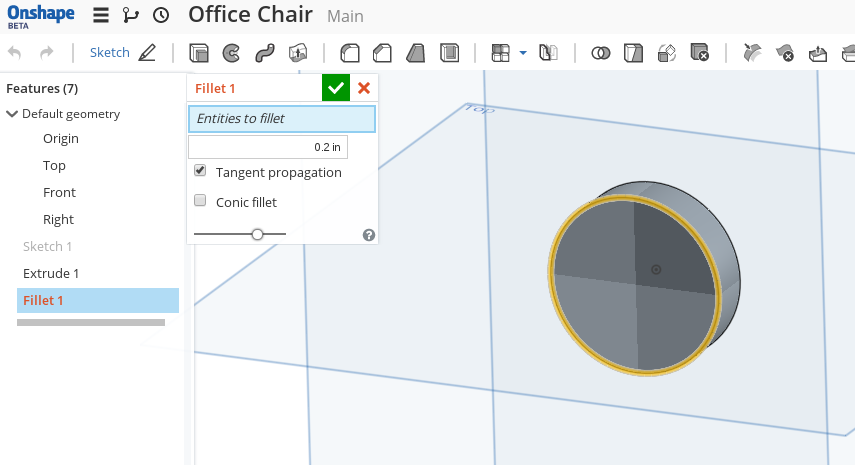This screenshot has height=465, width=855.
Task: Select Extrude 1 in the feature list
Action: point(51,273)
